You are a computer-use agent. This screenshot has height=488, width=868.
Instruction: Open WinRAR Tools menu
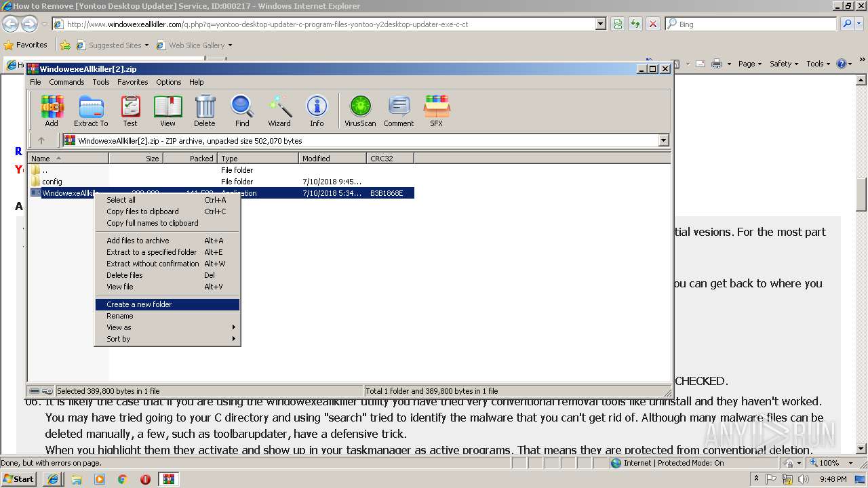coord(101,82)
